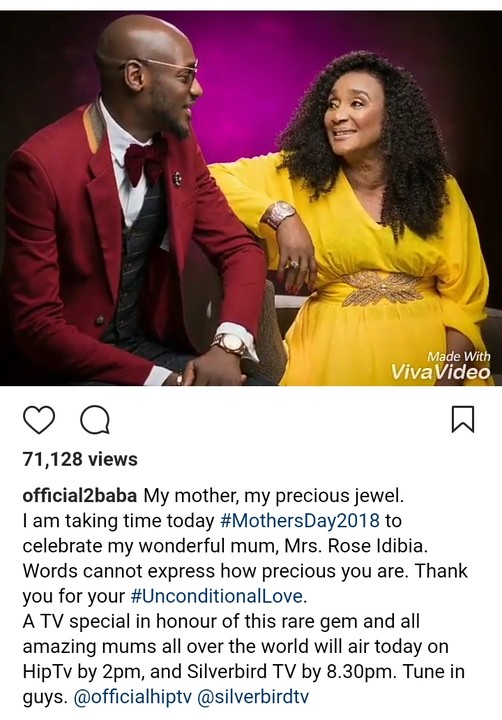Open comments via the speech bubble icon

[95, 420]
